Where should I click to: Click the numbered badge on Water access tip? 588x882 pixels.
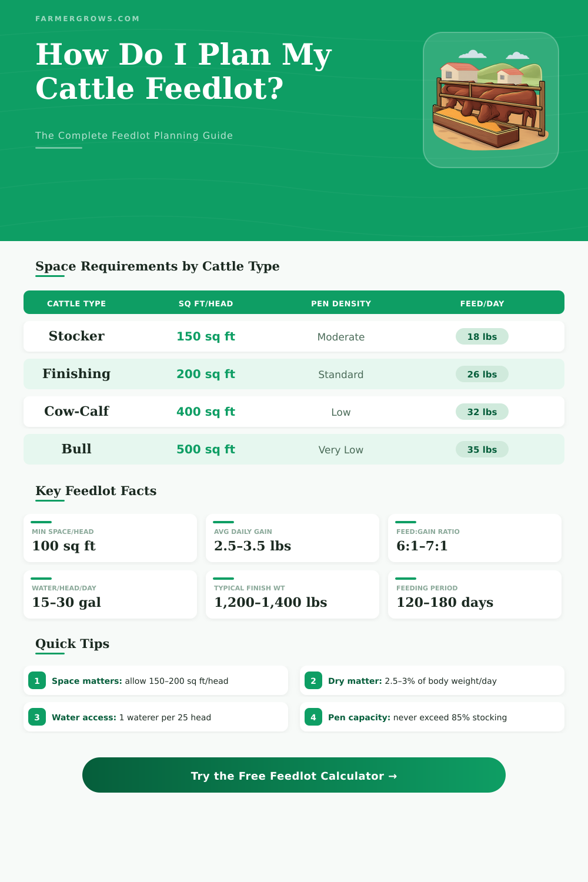coord(37,717)
